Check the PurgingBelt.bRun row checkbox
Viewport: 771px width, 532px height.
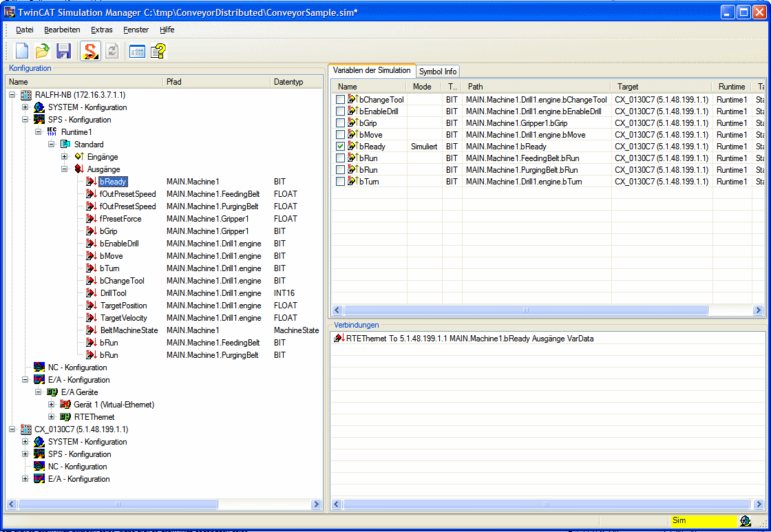pos(340,169)
